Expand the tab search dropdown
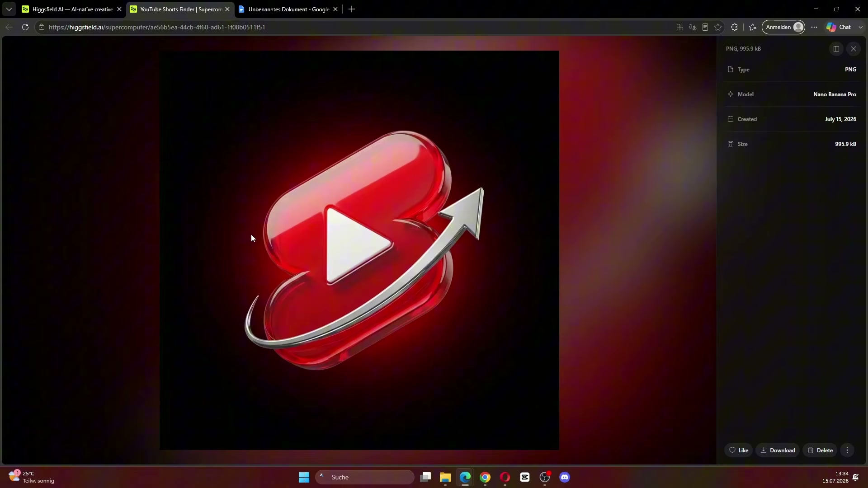Screen dimensions: 868x488 [9, 9]
